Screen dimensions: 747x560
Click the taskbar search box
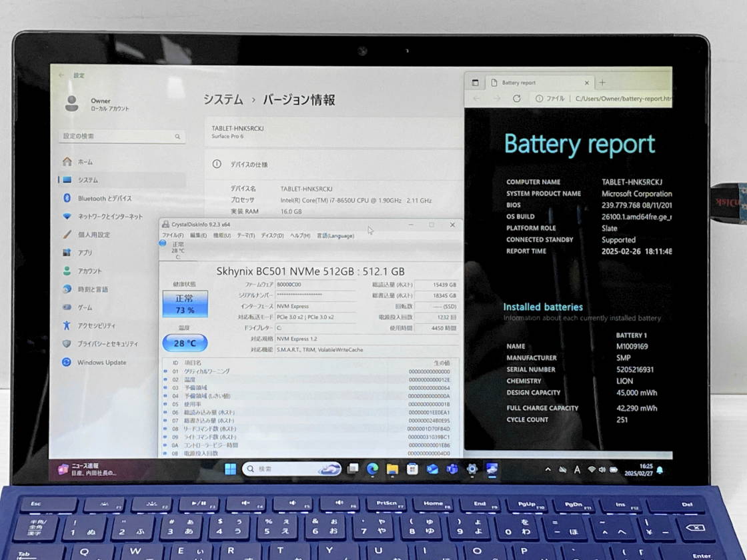point(291,469)
